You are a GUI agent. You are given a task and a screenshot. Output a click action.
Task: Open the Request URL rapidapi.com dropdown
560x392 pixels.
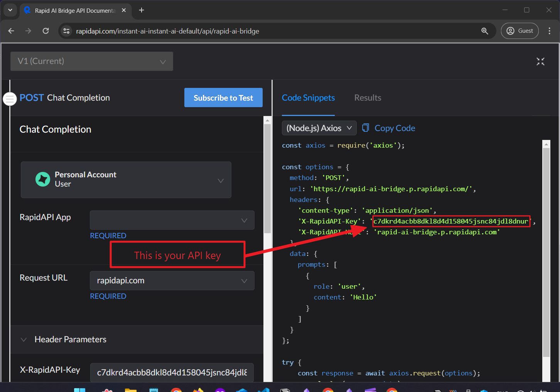pyautogui.click(x=172, y=281)
